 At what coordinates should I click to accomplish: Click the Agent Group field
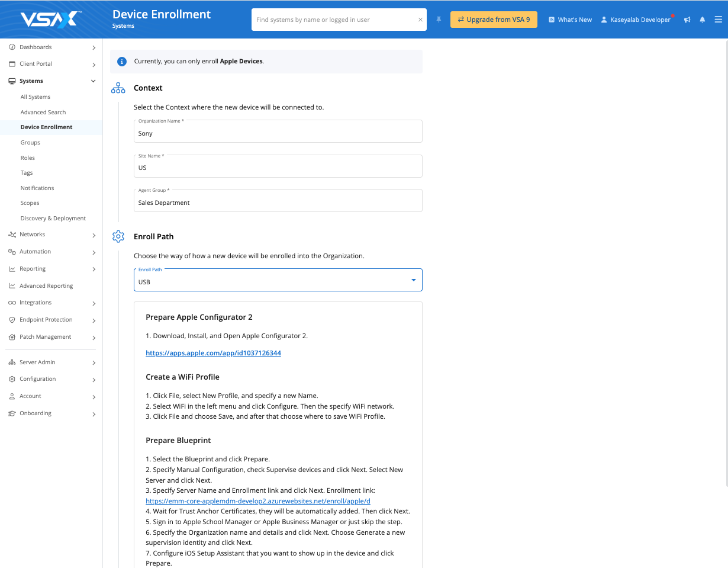point(278,200)
